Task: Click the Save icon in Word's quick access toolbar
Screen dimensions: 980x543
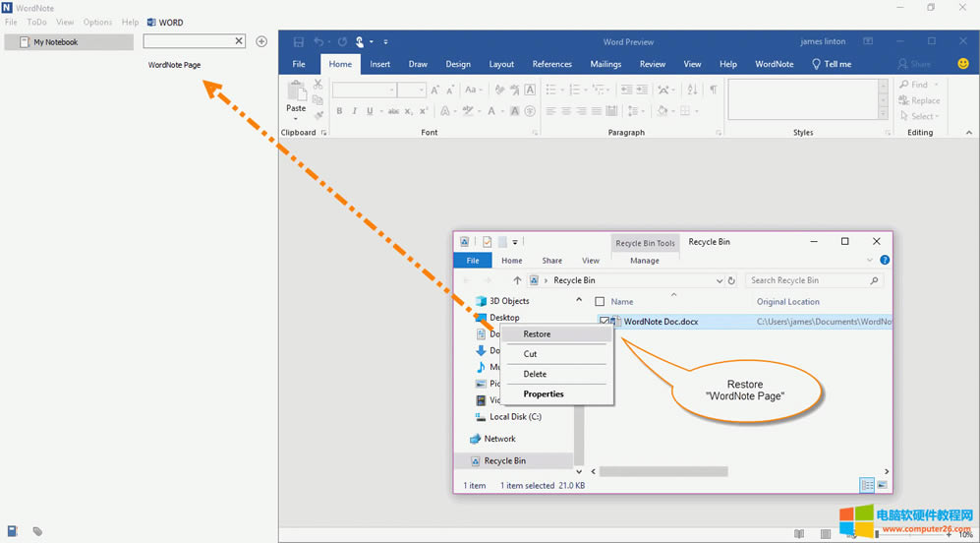Action: (299, 42)
